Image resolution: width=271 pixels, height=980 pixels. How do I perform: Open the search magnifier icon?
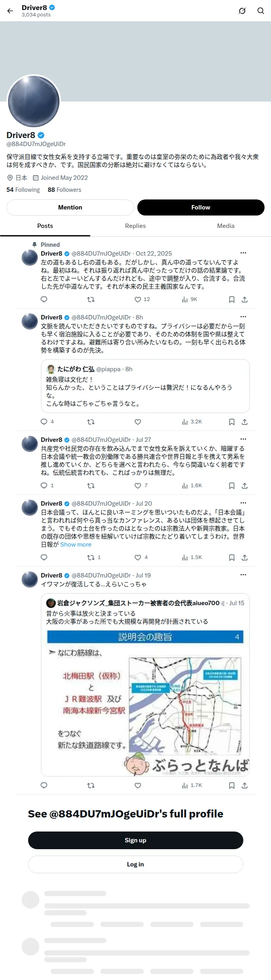[x=261, y=11]
